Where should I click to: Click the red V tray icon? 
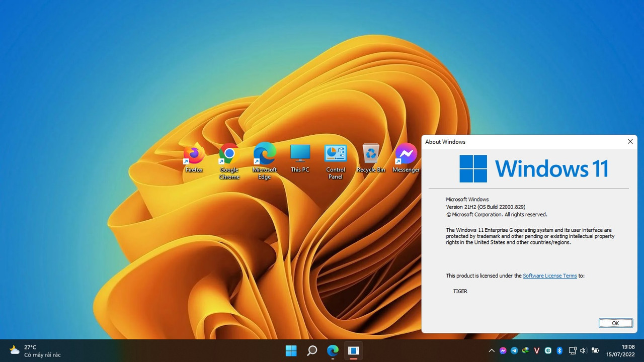click(x=537, y=350)
